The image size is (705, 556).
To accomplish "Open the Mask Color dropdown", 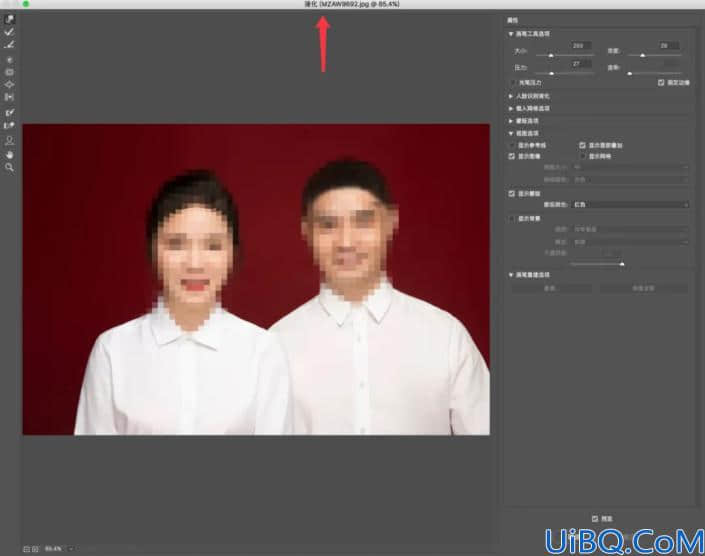I will (630, 205).
